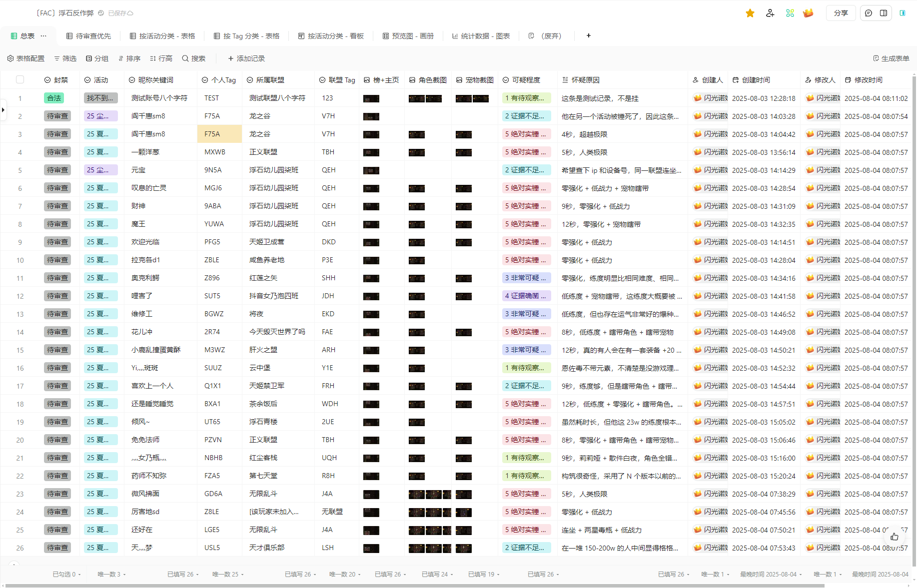917x588 pixels.
Task: Open the 筛选 filter tool
Action: point(65,58)
